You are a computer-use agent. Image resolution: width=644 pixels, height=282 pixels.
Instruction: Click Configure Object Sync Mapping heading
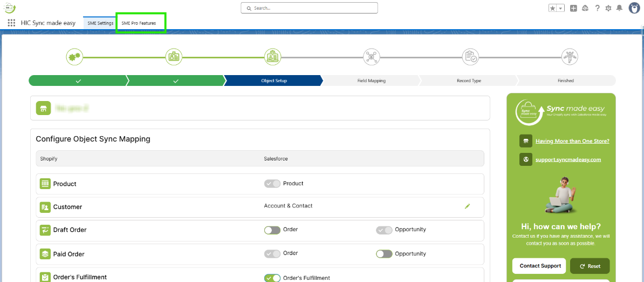click(x=93, y=139)
